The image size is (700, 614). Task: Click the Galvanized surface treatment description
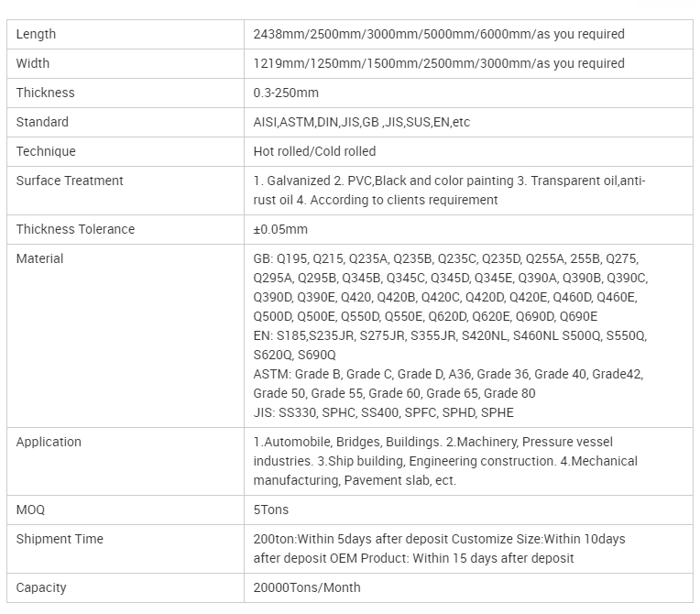(x=449, y=191)
